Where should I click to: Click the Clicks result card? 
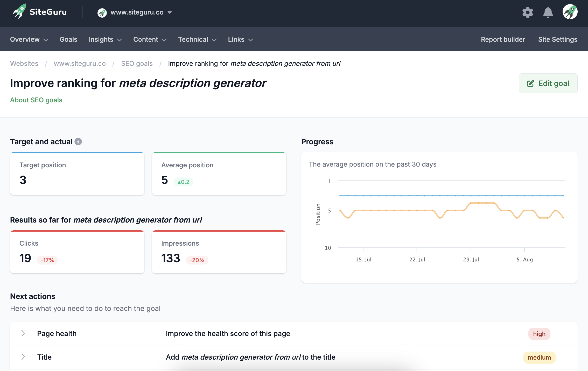pyautogui.click(x=77, y=252)
